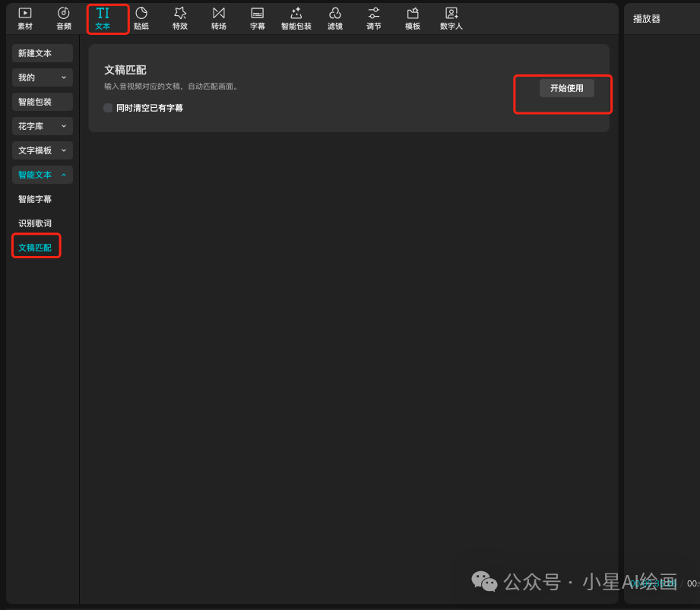Select the 智能字幕 item
The height and width of the screenshot is (610, 700).
click(35, 199)
